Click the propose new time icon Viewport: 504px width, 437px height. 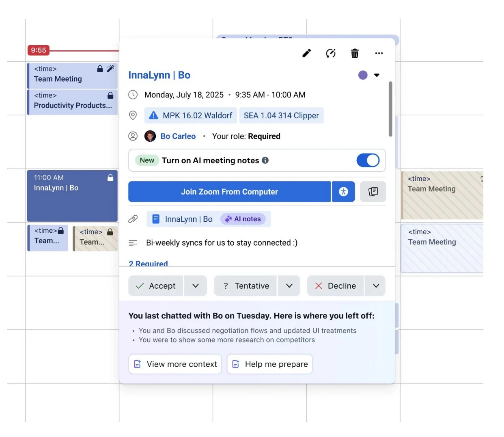(331, 53)
